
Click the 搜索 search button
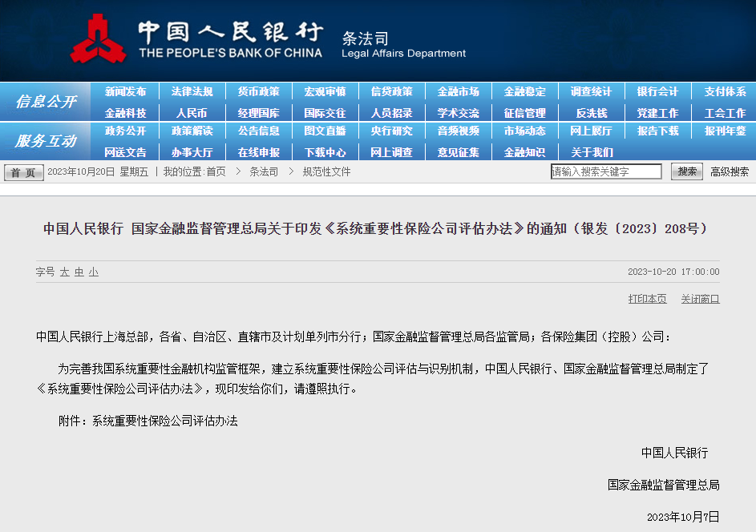point(687,171)
